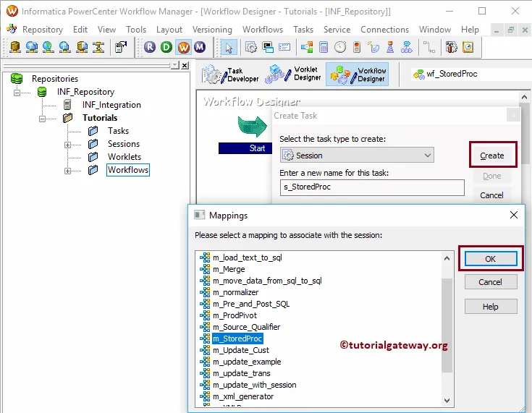This screenshot has height=413, width=532.
Task: Select the Workflow Designer tool
Action: click(x=358, y=74)
